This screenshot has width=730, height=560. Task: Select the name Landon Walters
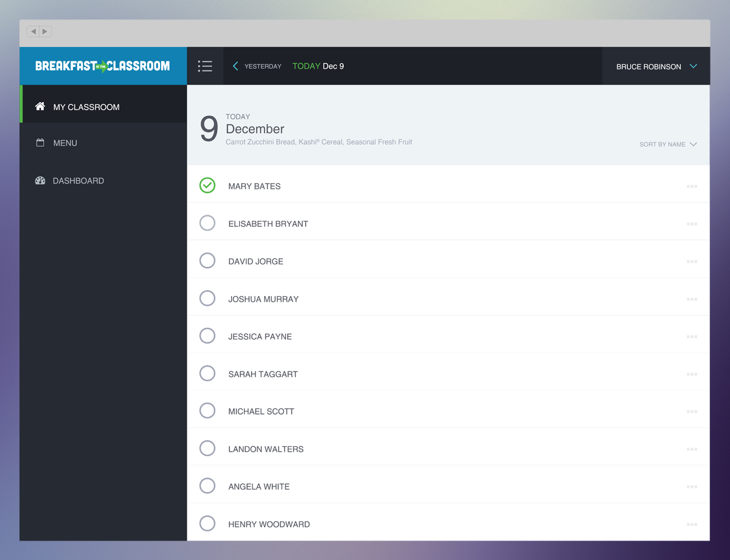pos(266,449)
